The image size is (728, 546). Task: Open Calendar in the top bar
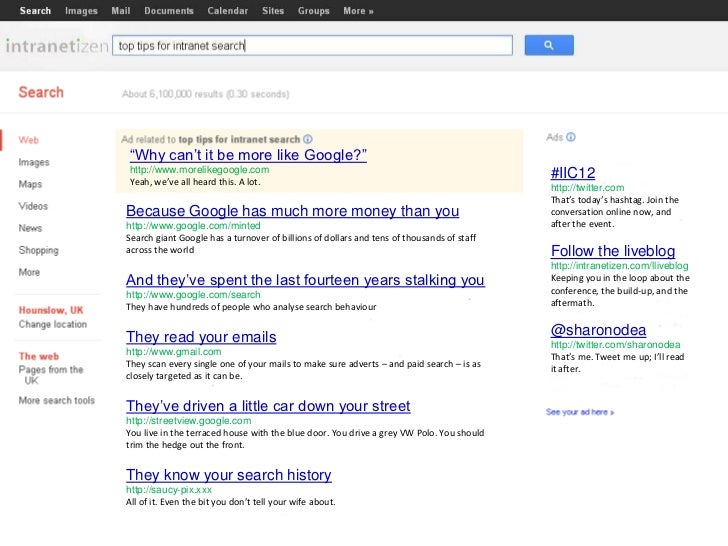click(228, 11)
